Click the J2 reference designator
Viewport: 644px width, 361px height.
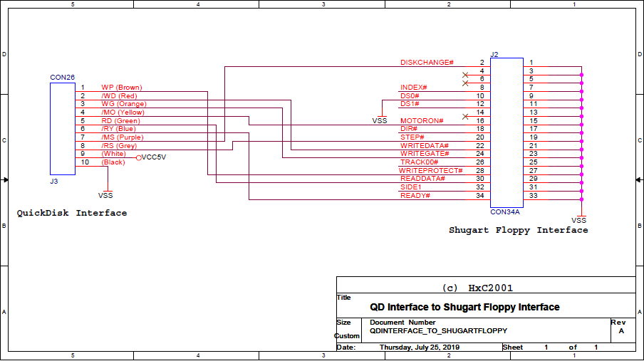[494, 54]
